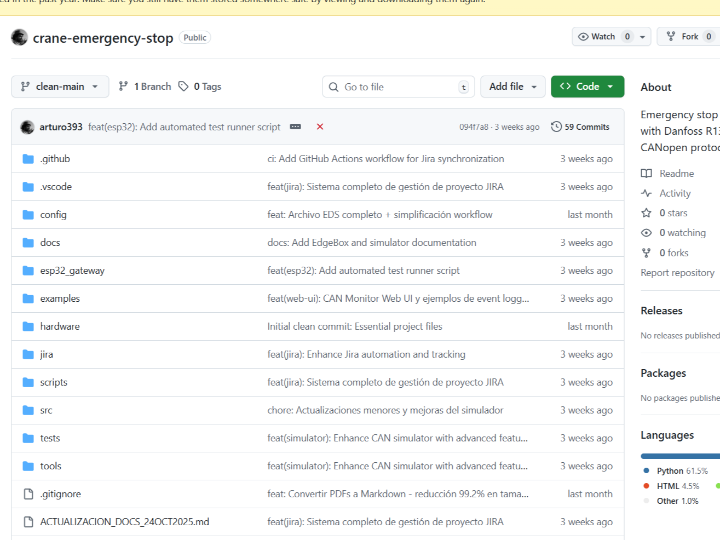Open the Watch options dropdown arrow
Screen dimensions: 720x540
click(x=641, y=37)
